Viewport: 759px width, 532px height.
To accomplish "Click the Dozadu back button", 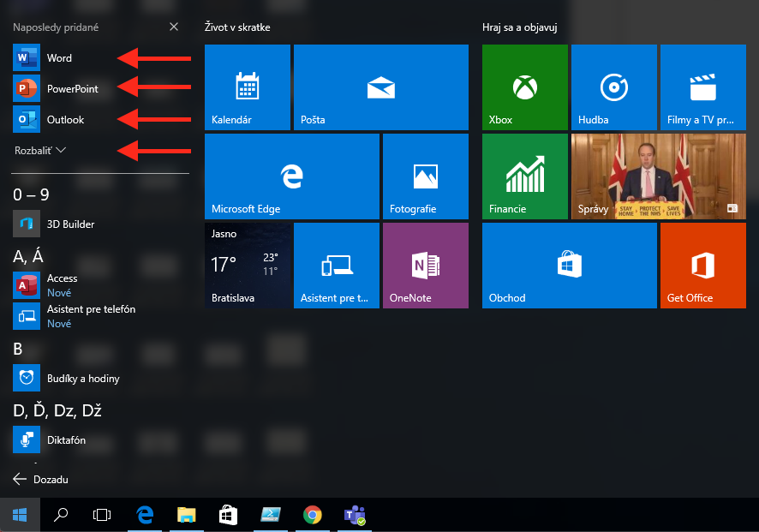I will coord(41,480).
